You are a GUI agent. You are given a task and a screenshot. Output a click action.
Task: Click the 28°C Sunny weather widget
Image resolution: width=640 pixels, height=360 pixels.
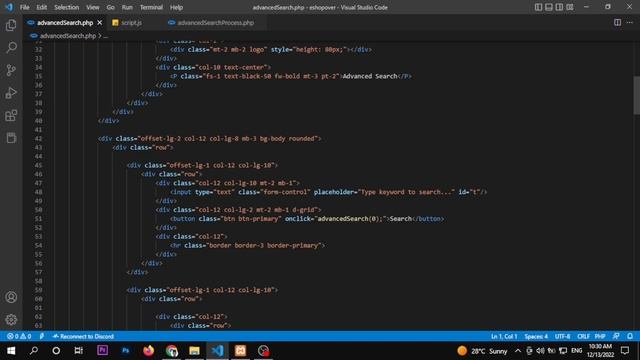pyautogui.click(x=482, y=351)
